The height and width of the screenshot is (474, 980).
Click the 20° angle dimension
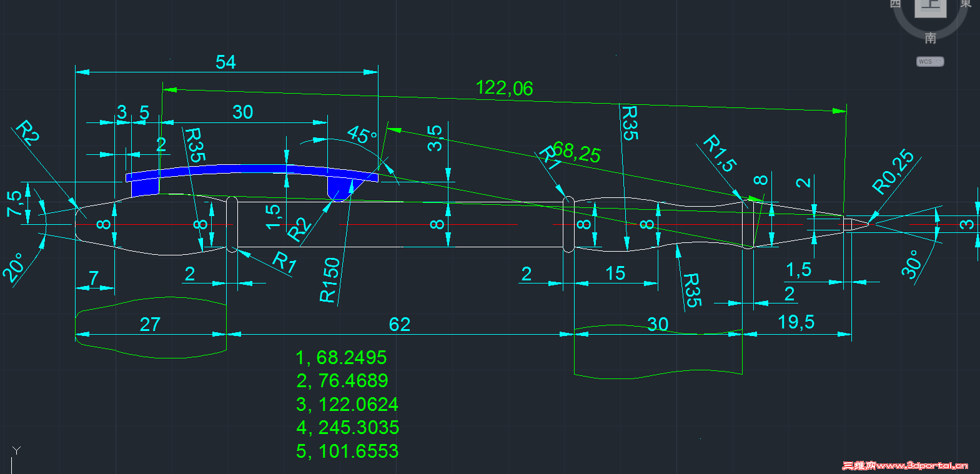pyautogui.click(x=14, y=267)
